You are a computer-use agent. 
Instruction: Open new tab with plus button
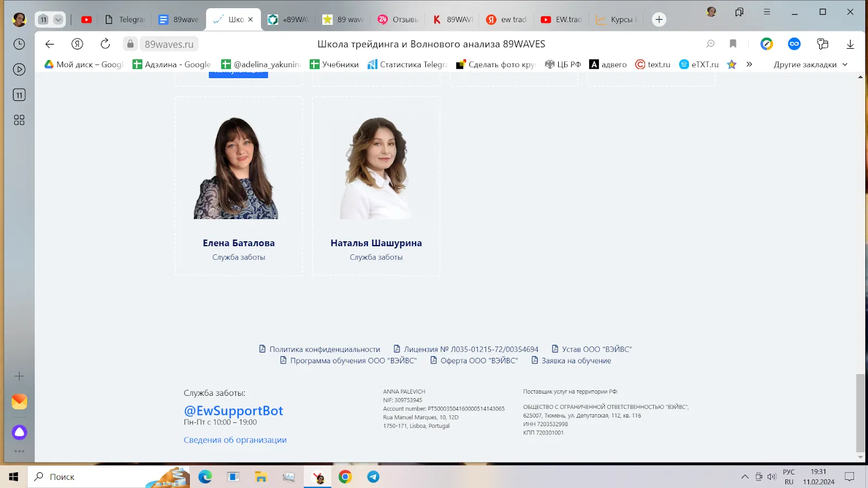tap(659, 20)
